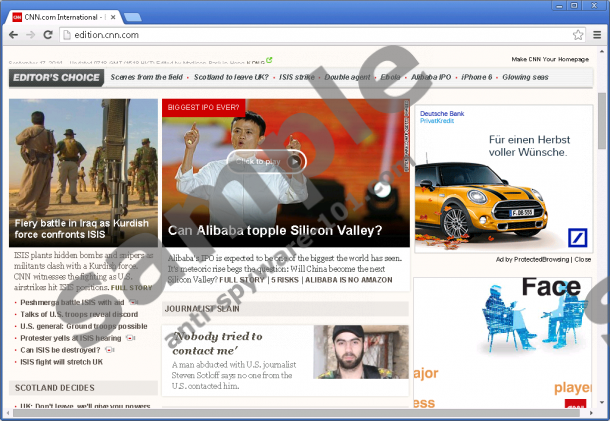Reload the page with the refresh icon
Screen dimensions: 610x421
(x=49, y=35)
